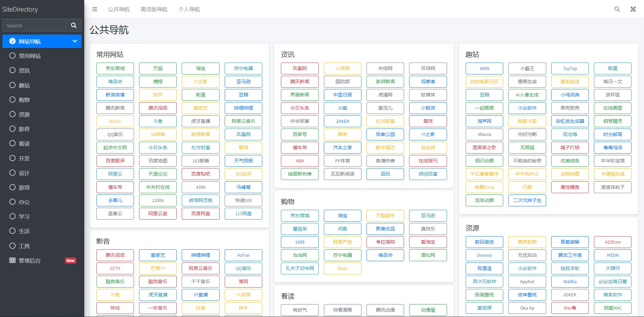Select the 游戏 circle icon in sidebar

click(13, 187)
